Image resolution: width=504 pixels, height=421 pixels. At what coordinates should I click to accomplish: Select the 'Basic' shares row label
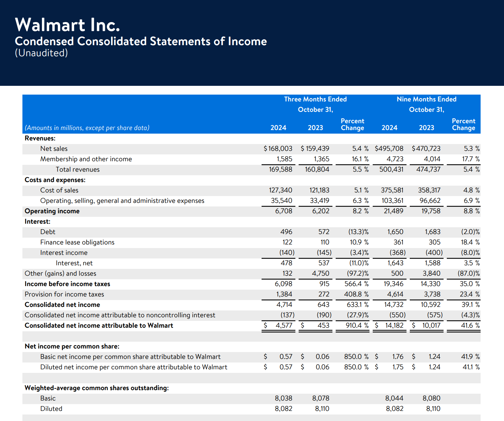tap(48, 398)
